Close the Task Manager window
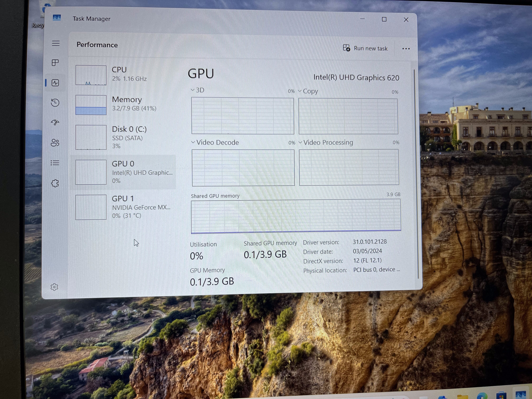 (406, 20)
